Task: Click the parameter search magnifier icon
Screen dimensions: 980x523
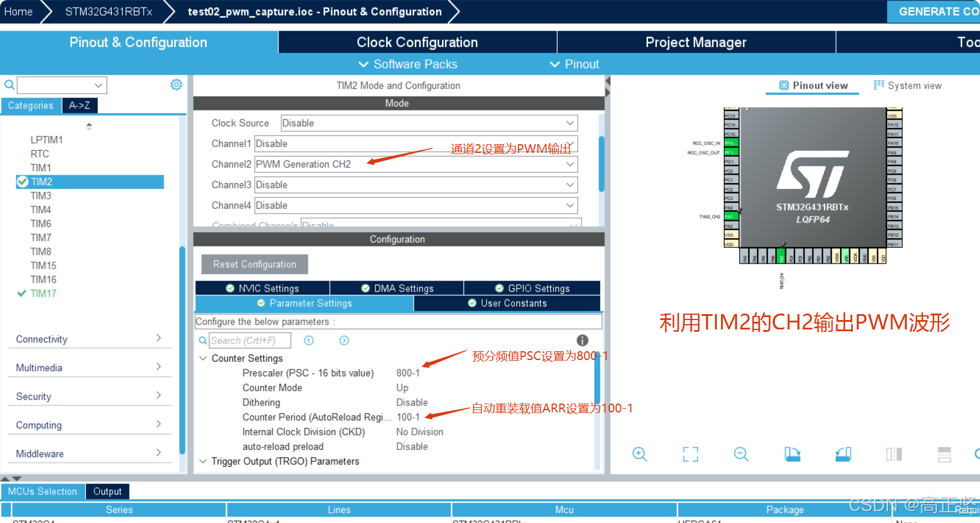Action: [x=202, y=341]
